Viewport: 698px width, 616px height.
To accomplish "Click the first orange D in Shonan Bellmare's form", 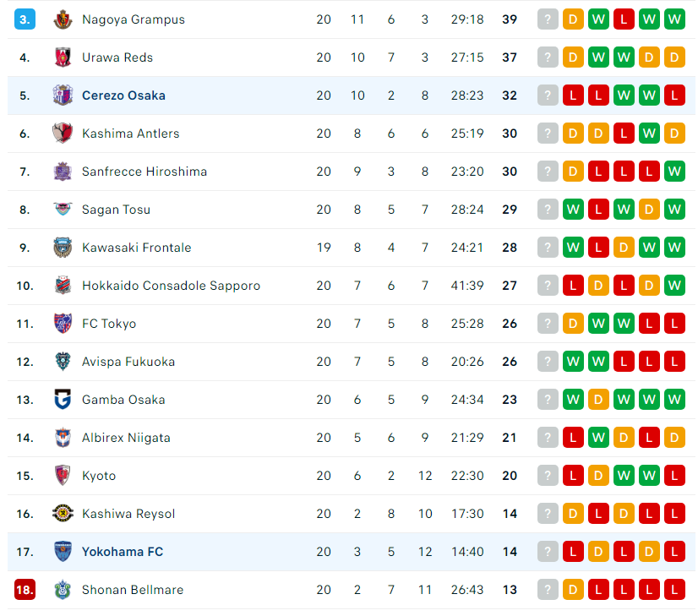I will click(573, 590).
